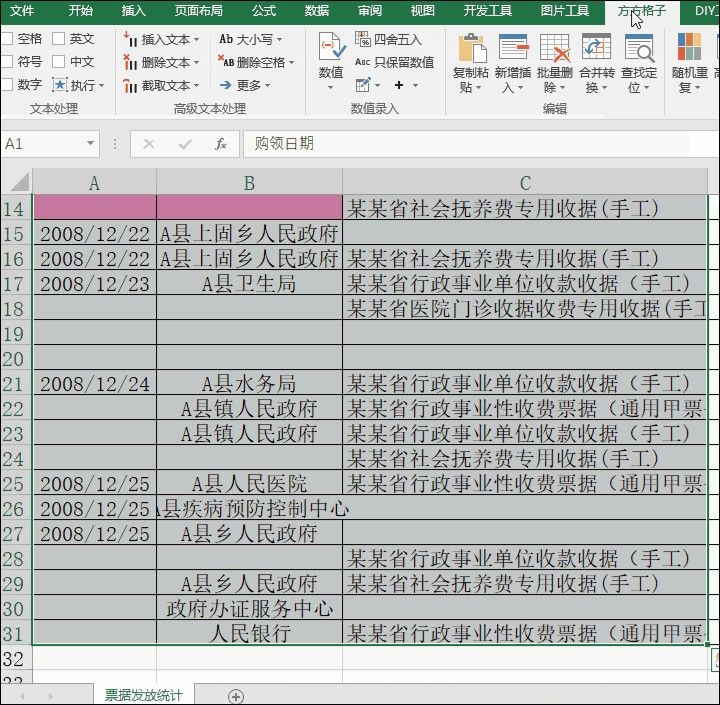Click the plus icon in 数值录入

click(399, 85)
